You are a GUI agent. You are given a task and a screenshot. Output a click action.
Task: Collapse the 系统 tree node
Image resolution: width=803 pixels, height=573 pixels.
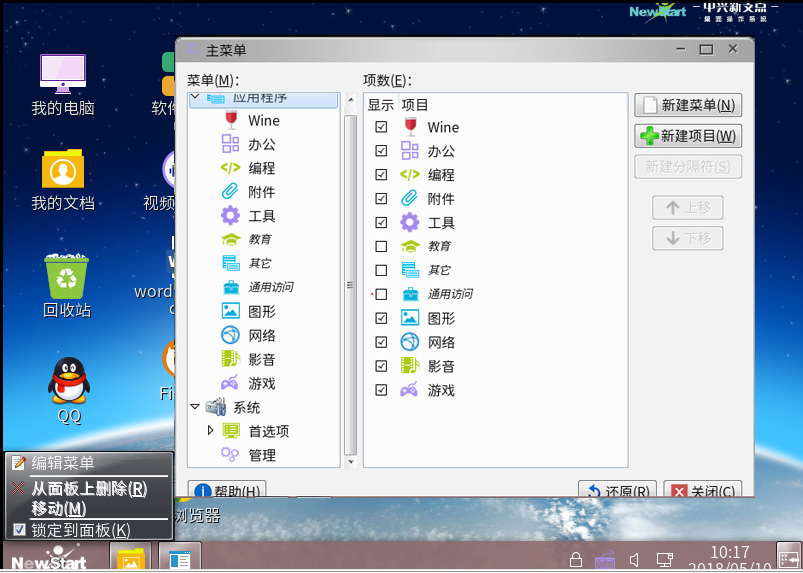(195, 407)
